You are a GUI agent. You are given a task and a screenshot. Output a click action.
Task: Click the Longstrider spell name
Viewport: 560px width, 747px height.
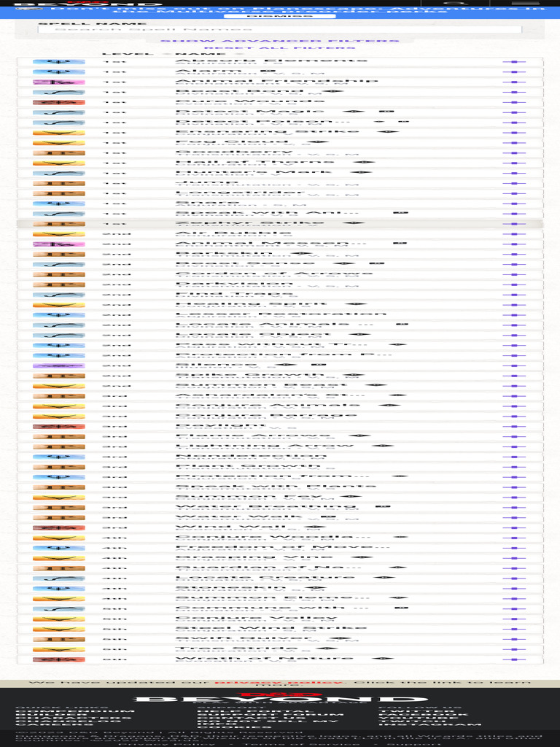point(240,192)
